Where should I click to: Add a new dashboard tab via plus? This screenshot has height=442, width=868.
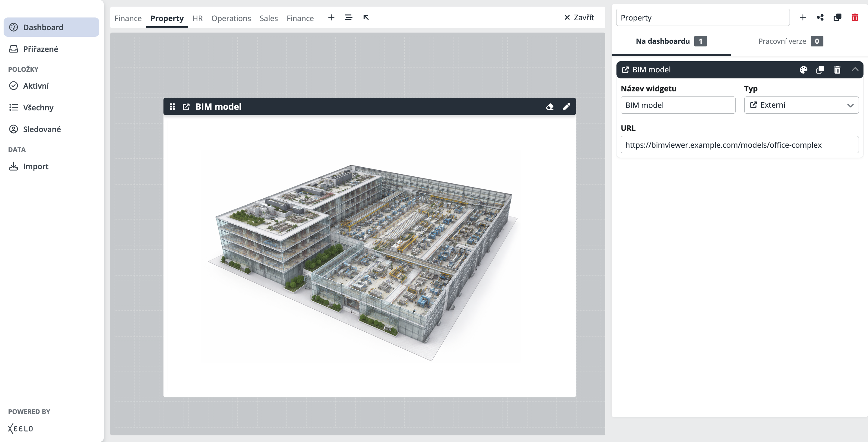(x=331, y=17)
